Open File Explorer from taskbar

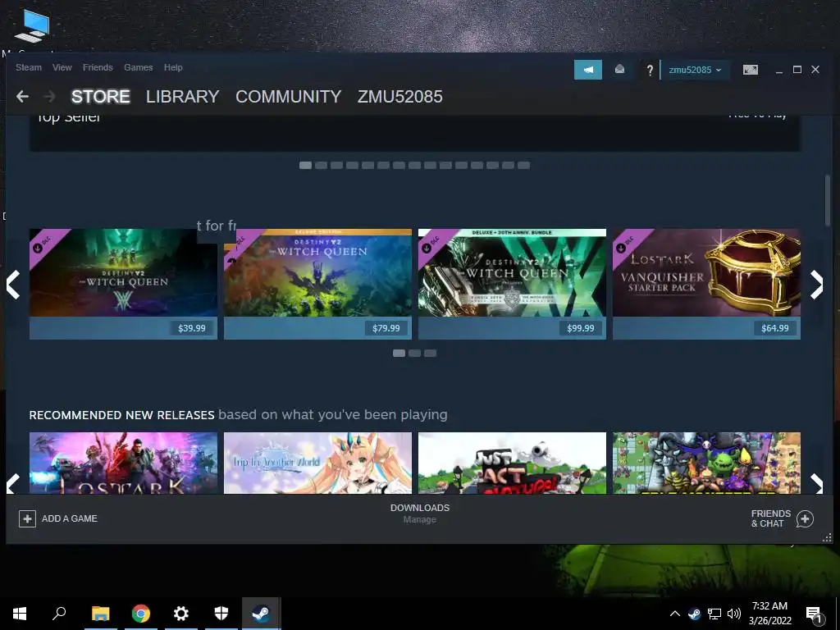(100, 614)
